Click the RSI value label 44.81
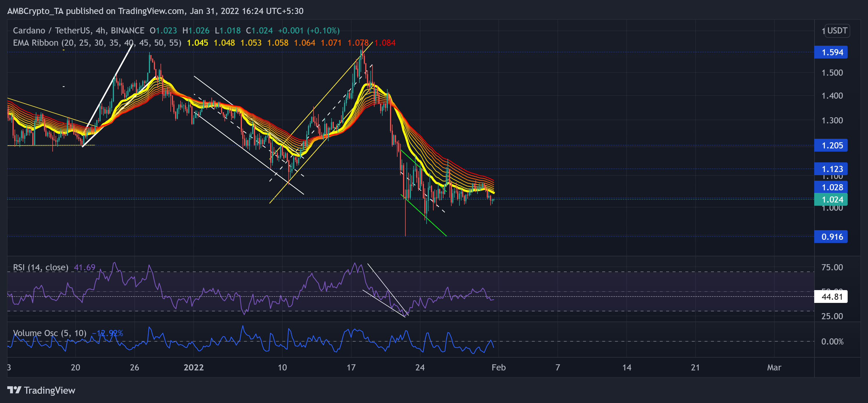 point(830,297)
